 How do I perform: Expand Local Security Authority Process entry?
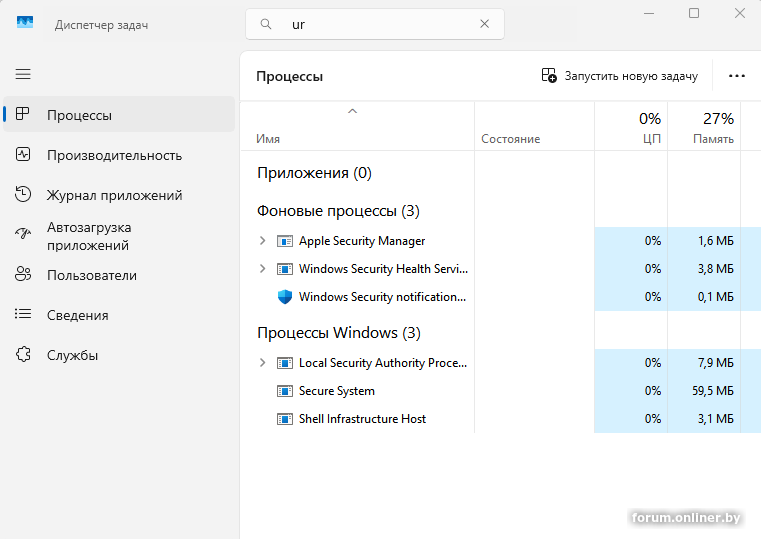263,363
